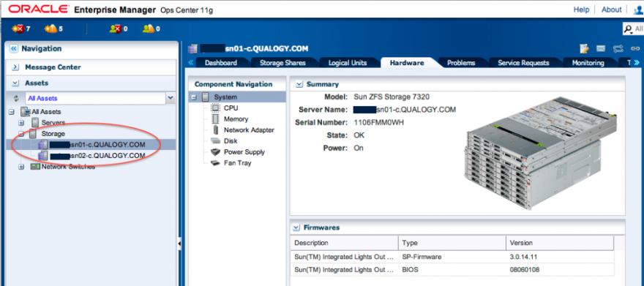This screenshot has height=286, width=644.
Task: Expand the Network Switches node
Action: point(21,167)
